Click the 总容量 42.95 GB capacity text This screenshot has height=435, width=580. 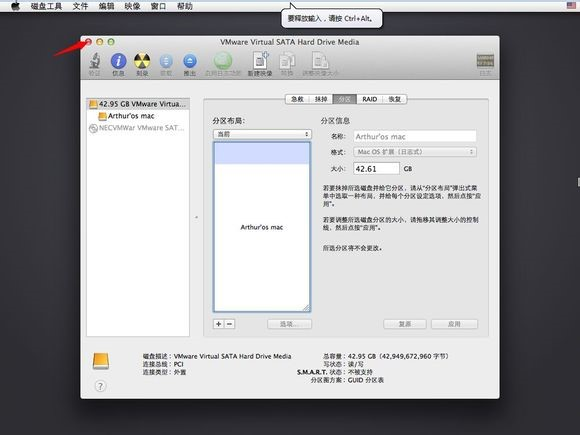pyautogui.click(x=385, y=356)
